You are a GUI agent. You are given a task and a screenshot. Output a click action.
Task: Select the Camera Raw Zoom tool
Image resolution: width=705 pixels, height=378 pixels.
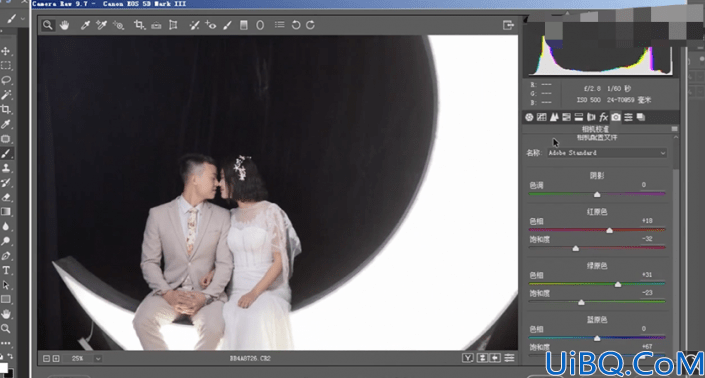click(x=48, y=25)
